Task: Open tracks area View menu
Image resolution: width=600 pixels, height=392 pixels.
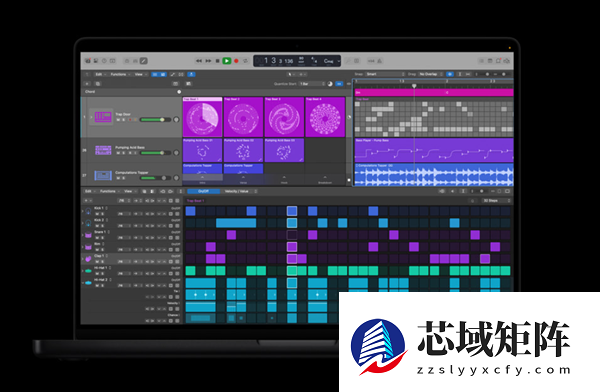Action: pos(140,74)
